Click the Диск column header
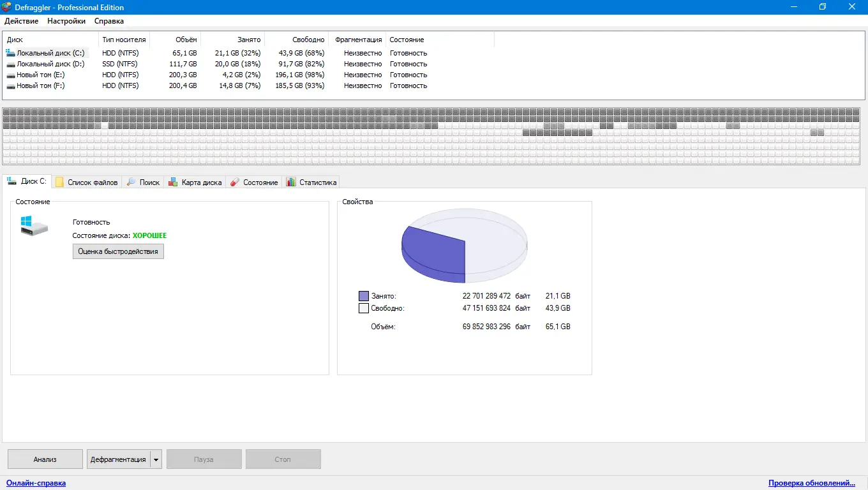This screenshot has height=490, width=868. tap(51, 40)
